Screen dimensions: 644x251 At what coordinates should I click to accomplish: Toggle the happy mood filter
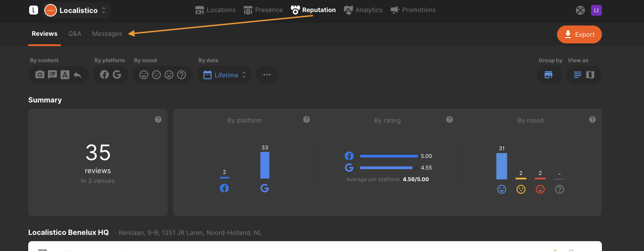tap(144, 75)
